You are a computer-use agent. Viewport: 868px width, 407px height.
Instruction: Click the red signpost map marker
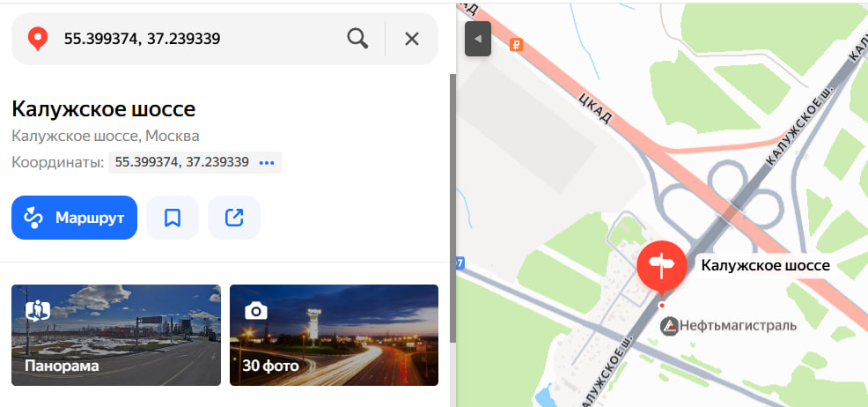click(661, 268)
